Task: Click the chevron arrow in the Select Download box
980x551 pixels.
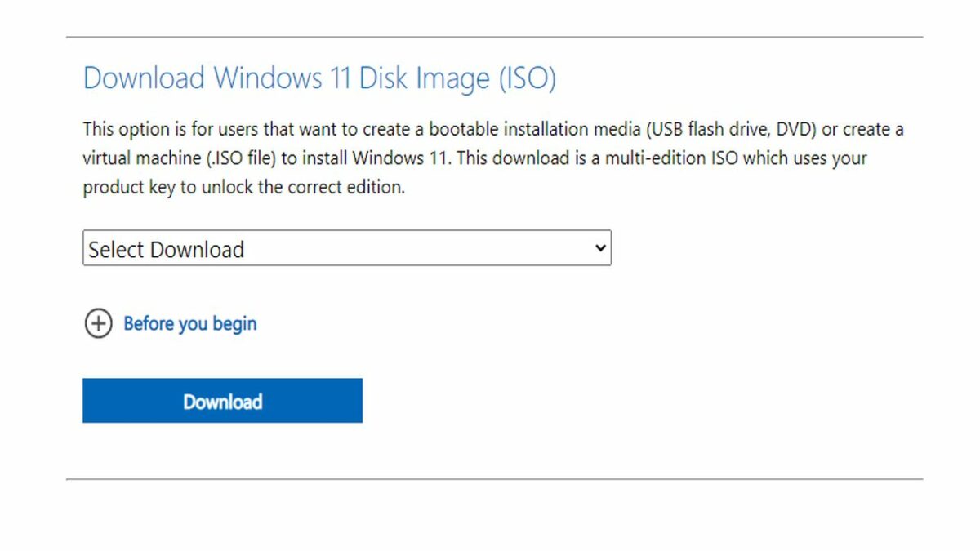Action: (x=600, y=247)
